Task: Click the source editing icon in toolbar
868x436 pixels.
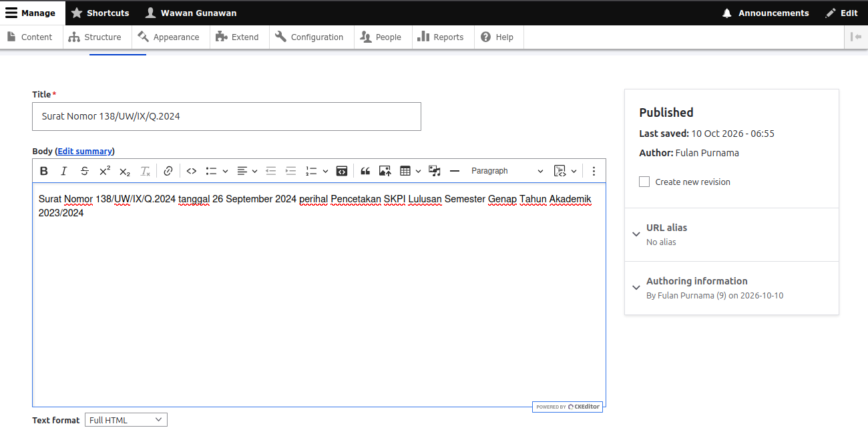Action: [341, 171]
